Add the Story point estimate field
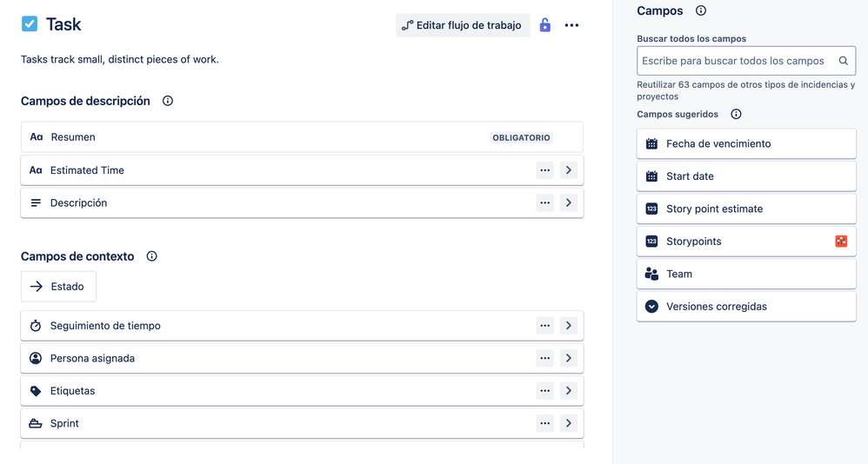Image resolution: width=868 pixels, height=464 pixels. 746,209
